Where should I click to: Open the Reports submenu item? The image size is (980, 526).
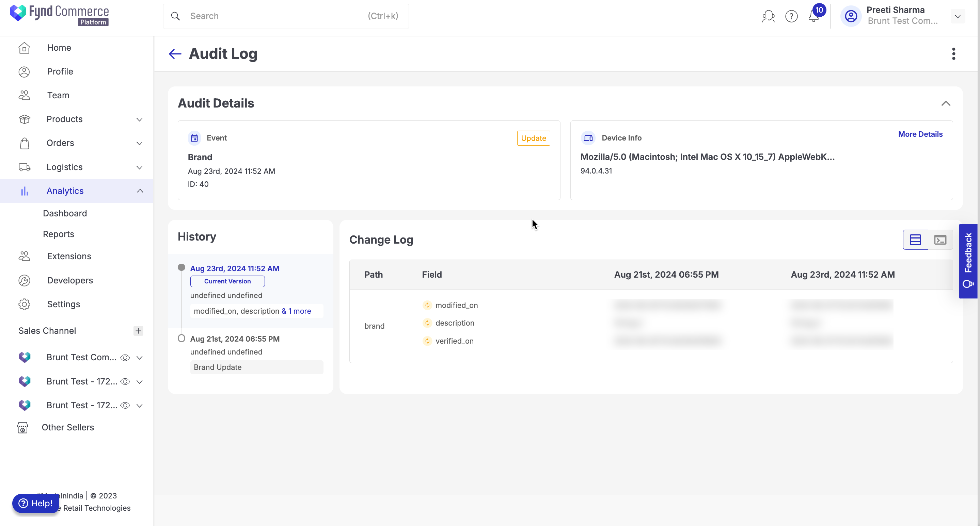click(x=59, y=234)
